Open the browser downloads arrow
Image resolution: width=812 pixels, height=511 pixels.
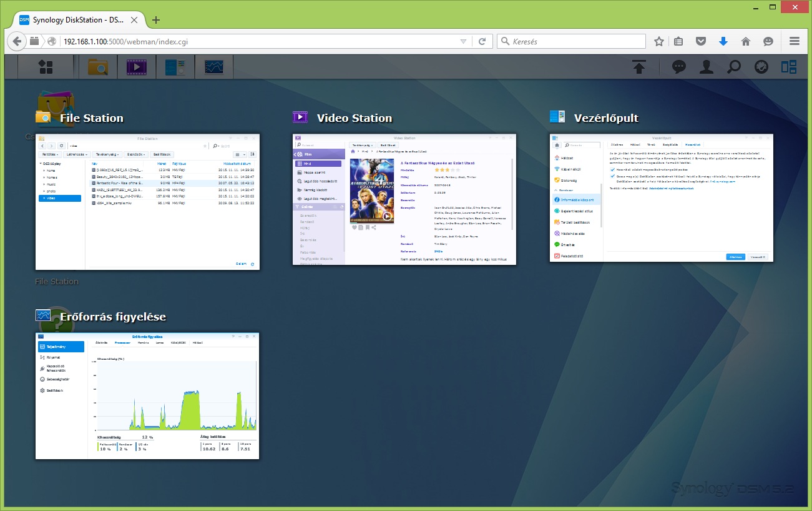point(723,41)
